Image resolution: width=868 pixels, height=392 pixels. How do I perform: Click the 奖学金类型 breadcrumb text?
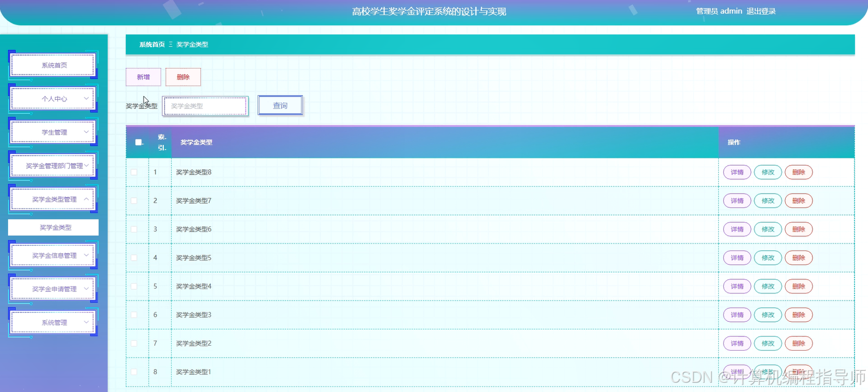tap(192, 45)
